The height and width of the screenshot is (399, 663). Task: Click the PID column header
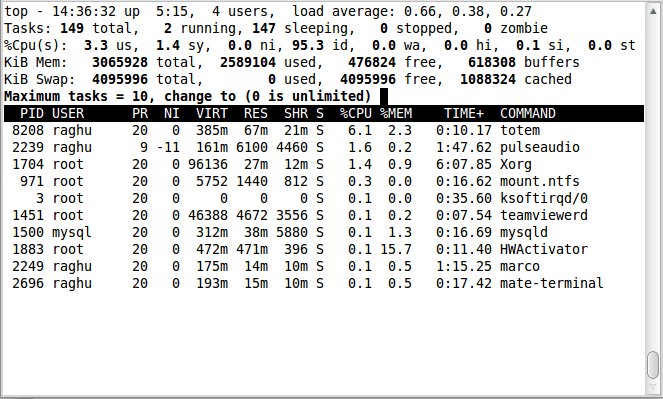tap(32, 113)
